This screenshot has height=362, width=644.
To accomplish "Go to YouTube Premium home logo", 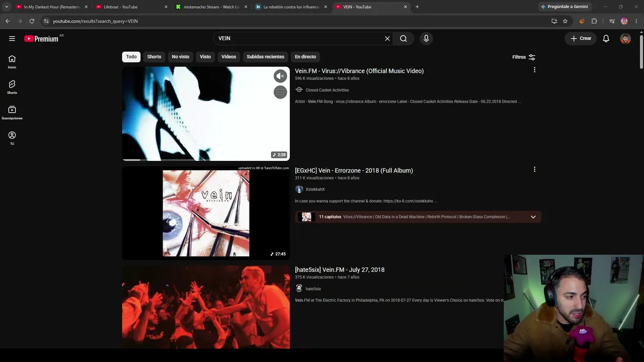I will click(x=41, y=39).
